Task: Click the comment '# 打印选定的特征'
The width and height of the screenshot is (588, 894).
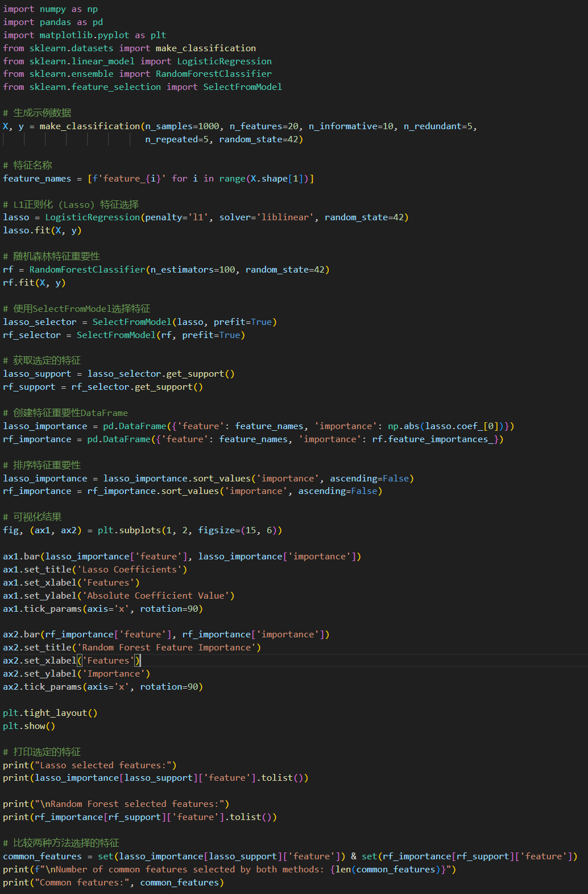Action: point(42,752)
